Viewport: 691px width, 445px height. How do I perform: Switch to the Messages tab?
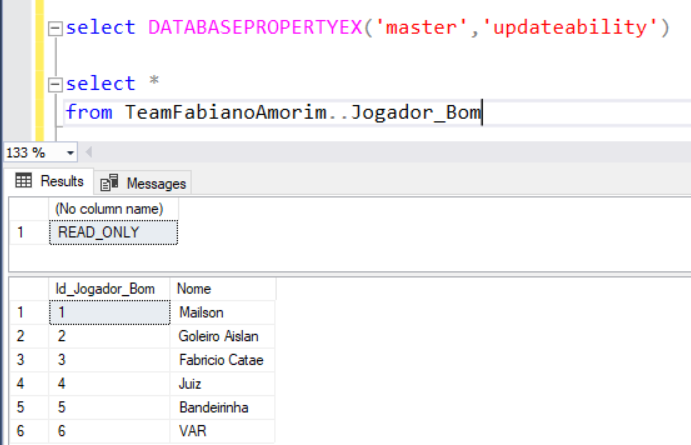point(145,183)
